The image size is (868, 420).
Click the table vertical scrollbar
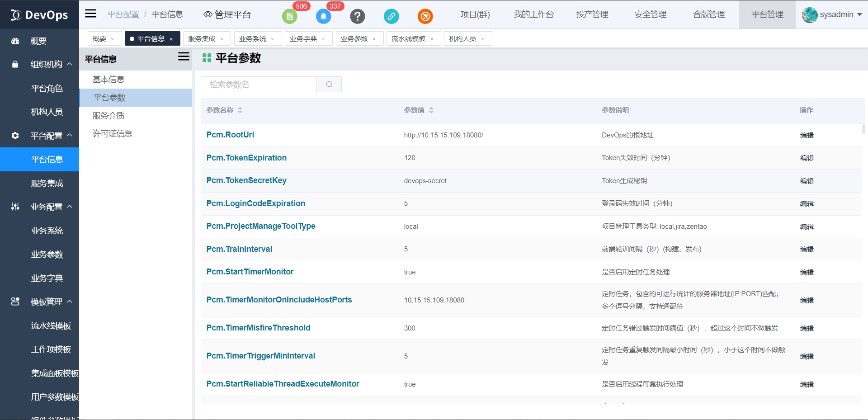(x=863, y=129)
